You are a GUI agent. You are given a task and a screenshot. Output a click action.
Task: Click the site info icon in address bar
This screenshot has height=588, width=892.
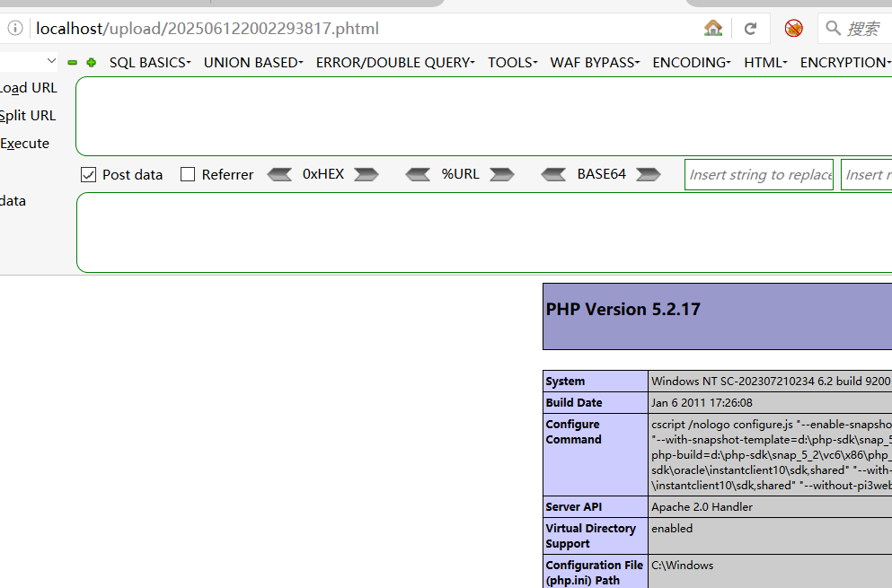[x=15, y=28]
